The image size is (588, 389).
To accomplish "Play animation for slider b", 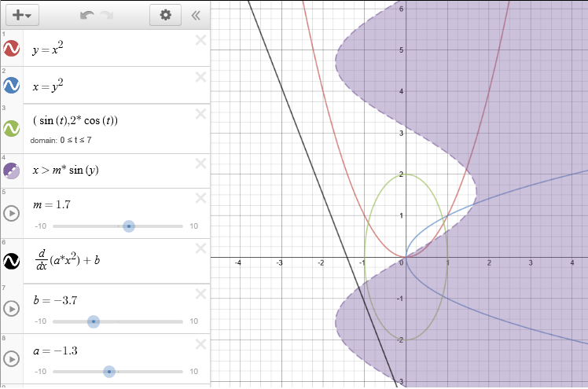I will [12, 309].
